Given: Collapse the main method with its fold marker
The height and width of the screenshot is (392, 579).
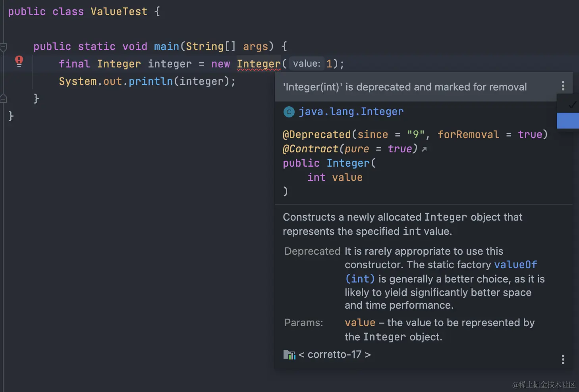Looking at the screenshot, I should pyautogui.click(x=4, y=47).
